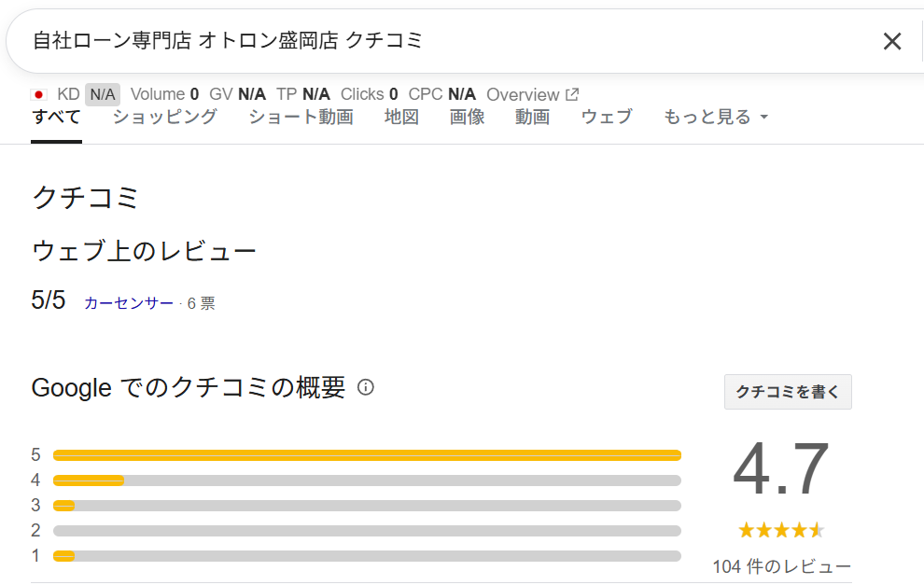Open the カーセンサー review link
Screen dimensions: 924x585
129,303
